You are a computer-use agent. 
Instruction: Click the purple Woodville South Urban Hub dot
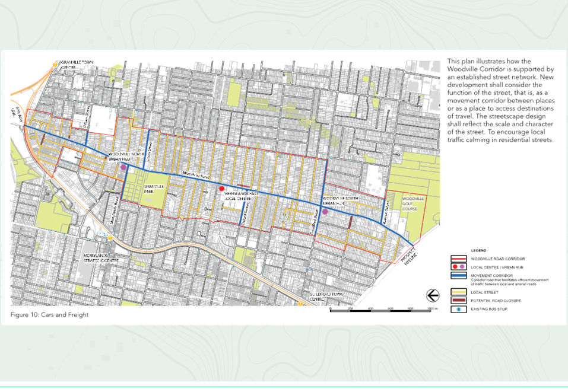(325, 212)
